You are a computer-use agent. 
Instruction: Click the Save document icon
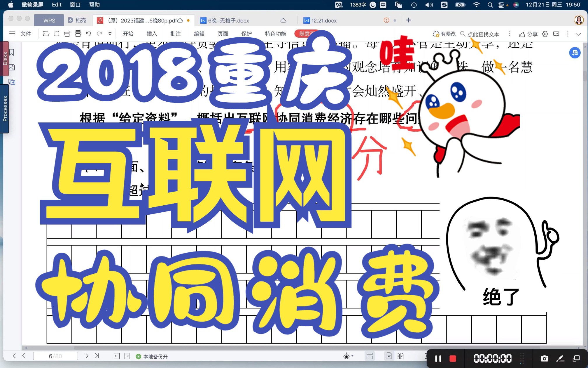click(57, 34)
